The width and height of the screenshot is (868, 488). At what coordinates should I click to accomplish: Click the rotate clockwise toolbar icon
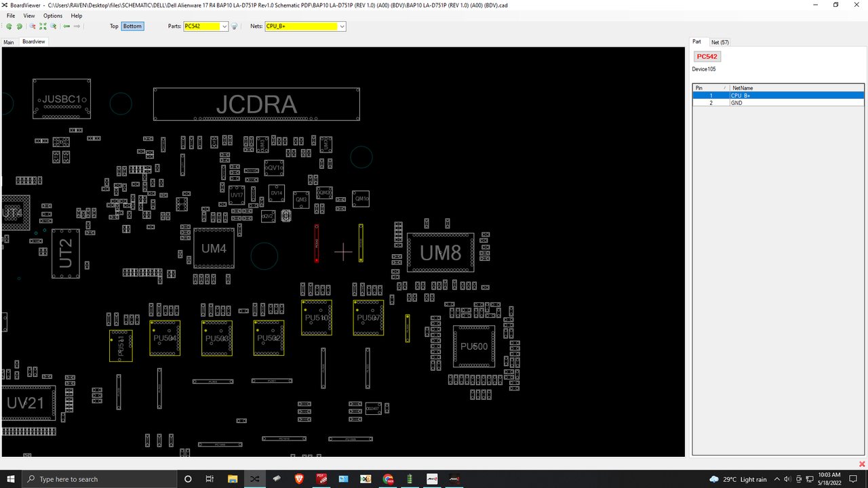pos(19,26)
